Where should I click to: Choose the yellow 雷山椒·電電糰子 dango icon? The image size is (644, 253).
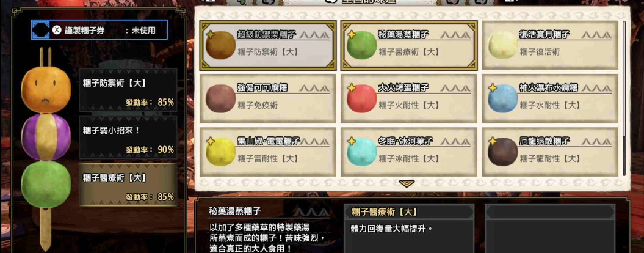(220, 152)
